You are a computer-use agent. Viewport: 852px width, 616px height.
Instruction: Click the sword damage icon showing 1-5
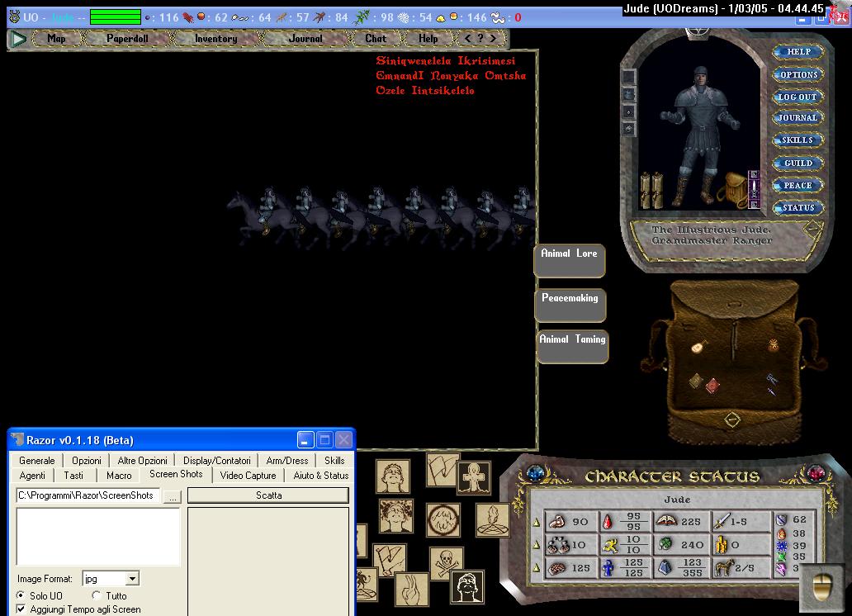point(721,521)
